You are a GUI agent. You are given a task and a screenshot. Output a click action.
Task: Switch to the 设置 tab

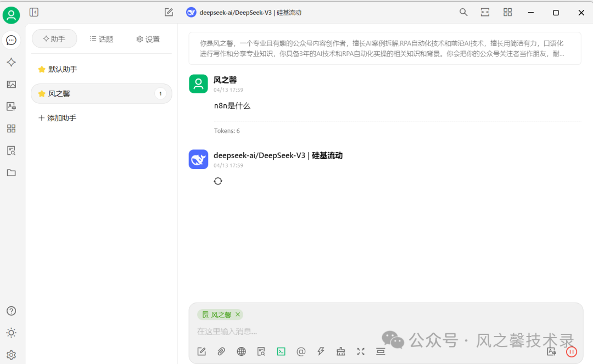[x=148, y=39]
